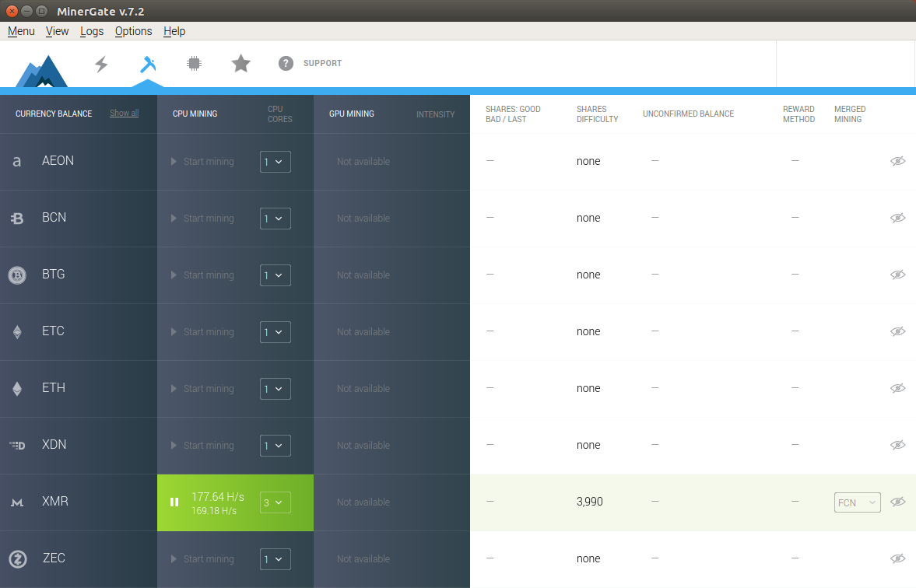Open BCN CPU cores dropdown
The image size is (916, 588).
point(276,219)
